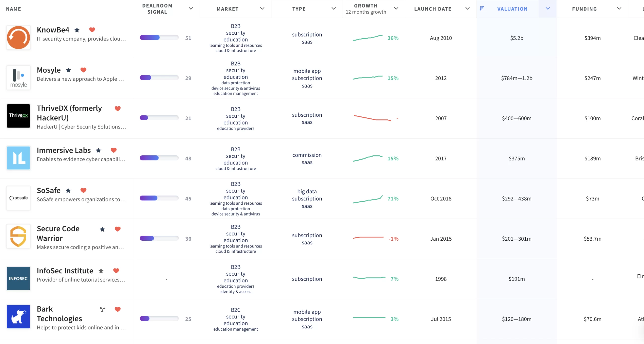The image size is (644, 344).
Task: Open the ThriveDX (formerly HackerU) link
Action: click(69, 113)
